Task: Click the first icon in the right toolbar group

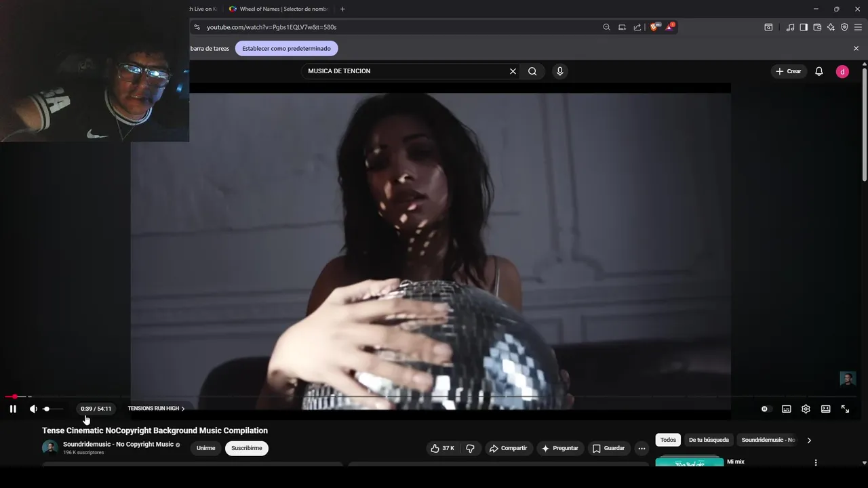Action: (x=768, y=27)
